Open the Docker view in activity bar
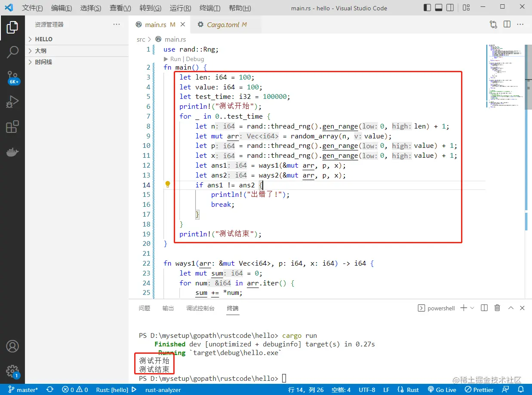The image size is (532, 395). pos(12,152)
